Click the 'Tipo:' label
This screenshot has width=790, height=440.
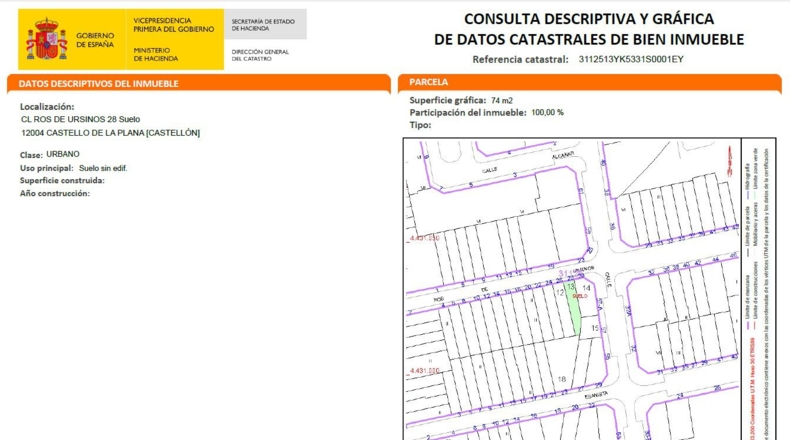[420, 125]
